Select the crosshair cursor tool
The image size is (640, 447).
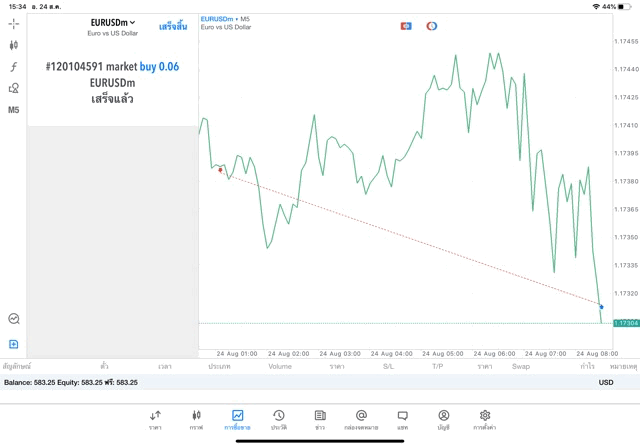[13, 24]
